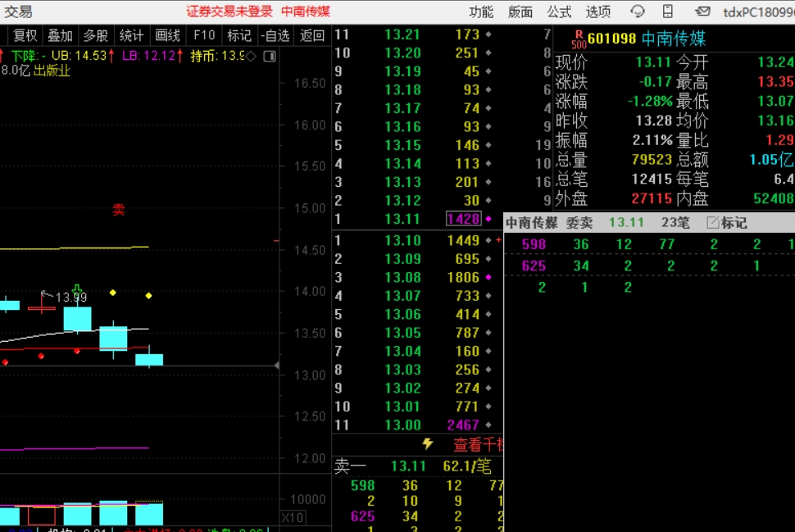Open the mail envelope icon
The height and width of the screenshot is (532, 795).
point(702,11)
